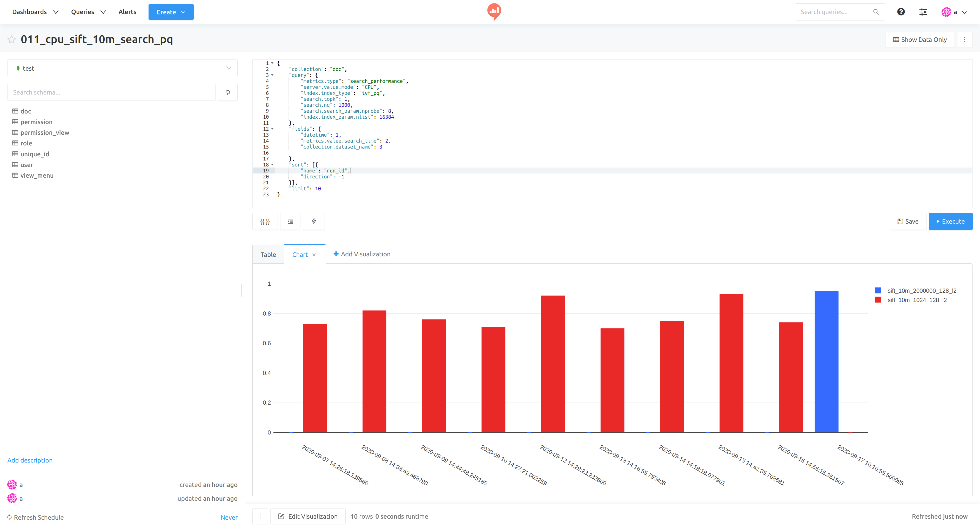The image size is (980, 529).
Task: Switch to the Table tab
Action: coord(268,255)
